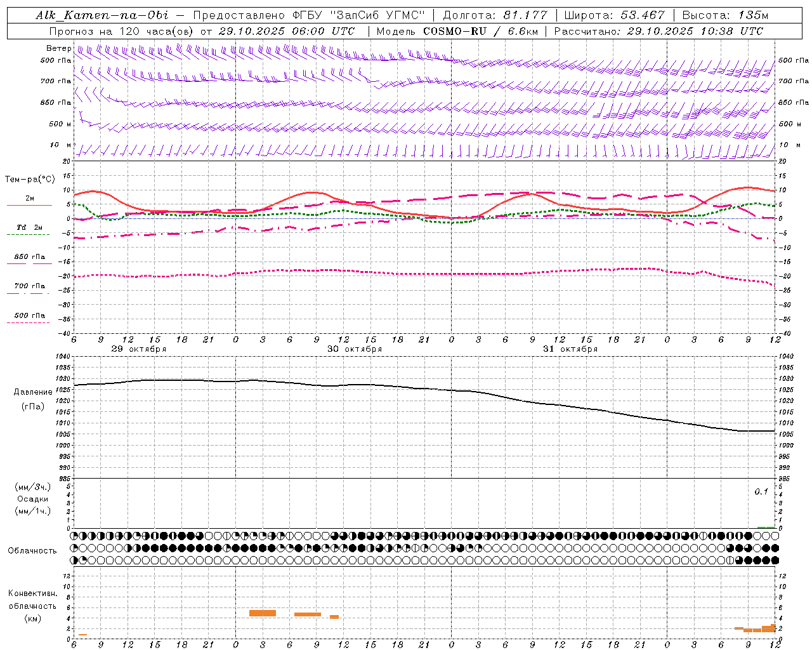This screenshot has height=650, width=812.
Task: Select the Долгота: 81.177 header field
Action: click(x=495, y=15)
